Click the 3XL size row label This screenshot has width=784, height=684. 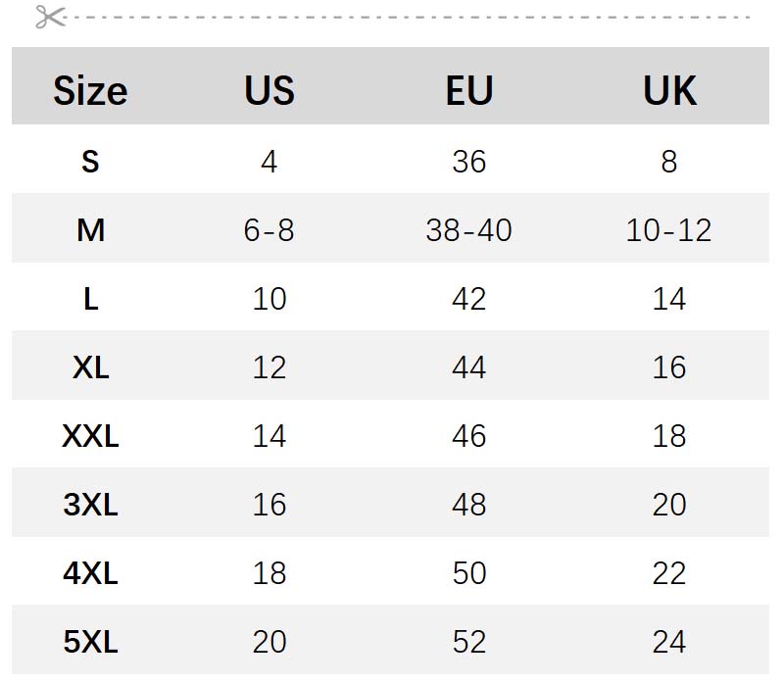coord(90,505)
